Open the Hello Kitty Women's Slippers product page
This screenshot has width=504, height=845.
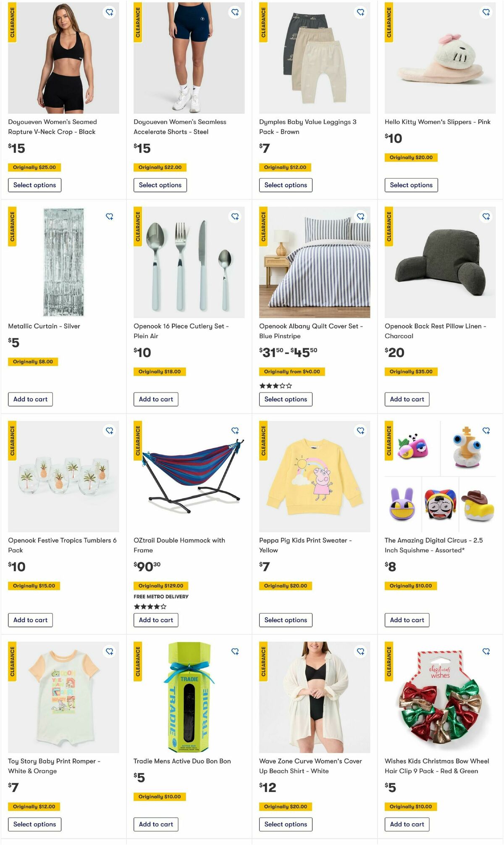437,122
